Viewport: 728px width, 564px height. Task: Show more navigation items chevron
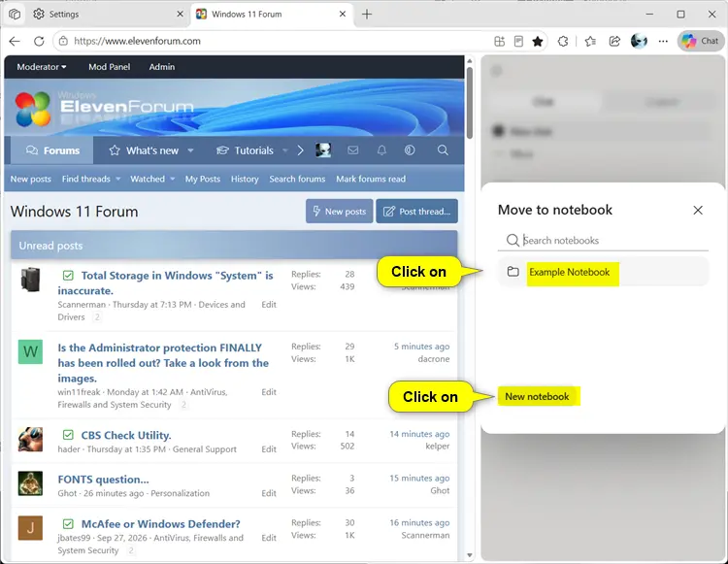pyautogui.click(x=300, y=150)
